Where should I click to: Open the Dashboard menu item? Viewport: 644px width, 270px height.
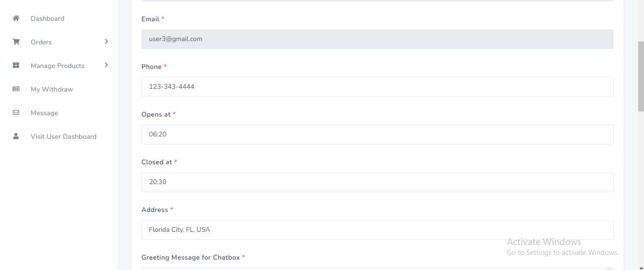47,18
